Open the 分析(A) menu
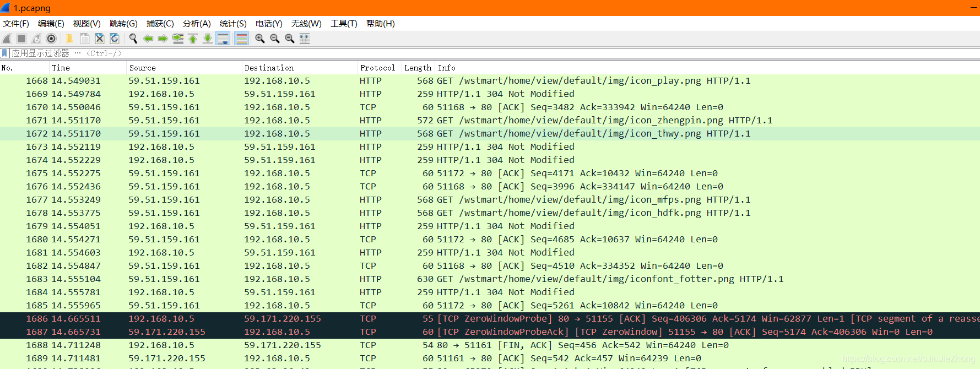This screenshot has width=980, height=369. coord(197,24)
